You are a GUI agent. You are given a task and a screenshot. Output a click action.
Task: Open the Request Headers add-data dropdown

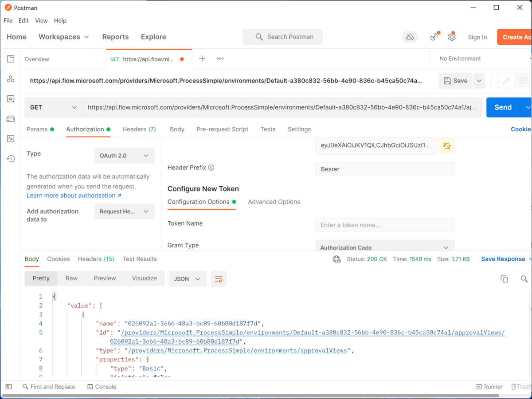pyautogui.click(x=125, y=211)
